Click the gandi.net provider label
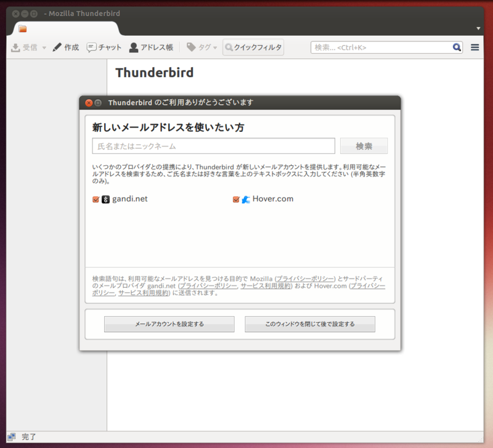Screen dimensions: 493x448 coord(130,199)
